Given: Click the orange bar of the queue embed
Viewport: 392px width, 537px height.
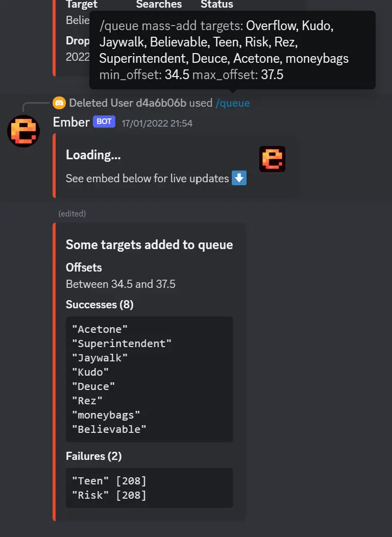Looking at the screenshot, I should (54, 372).
